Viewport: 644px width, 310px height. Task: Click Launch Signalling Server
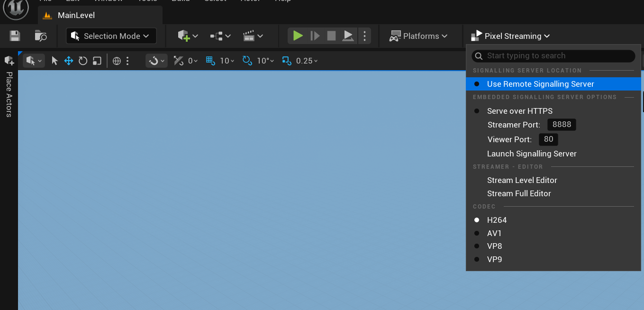click(x=532, y=154)
